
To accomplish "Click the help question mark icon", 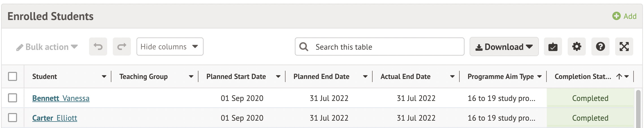I will coord(600,47).
